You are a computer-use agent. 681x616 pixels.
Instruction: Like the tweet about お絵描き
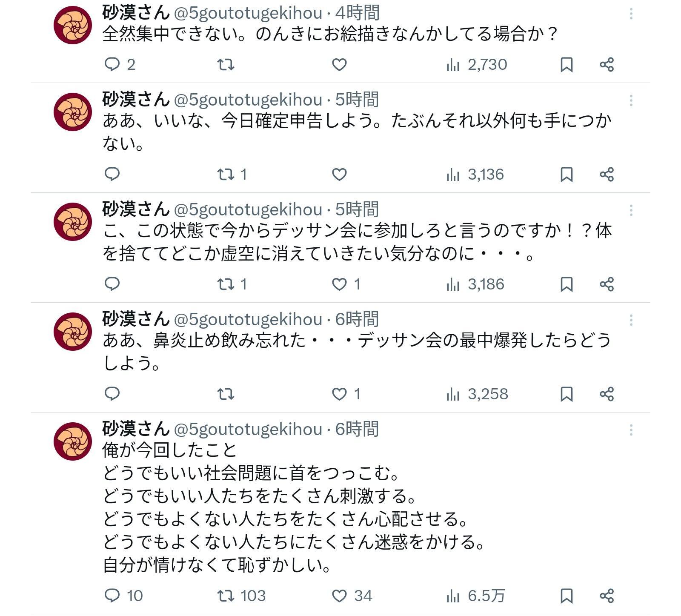339,65
